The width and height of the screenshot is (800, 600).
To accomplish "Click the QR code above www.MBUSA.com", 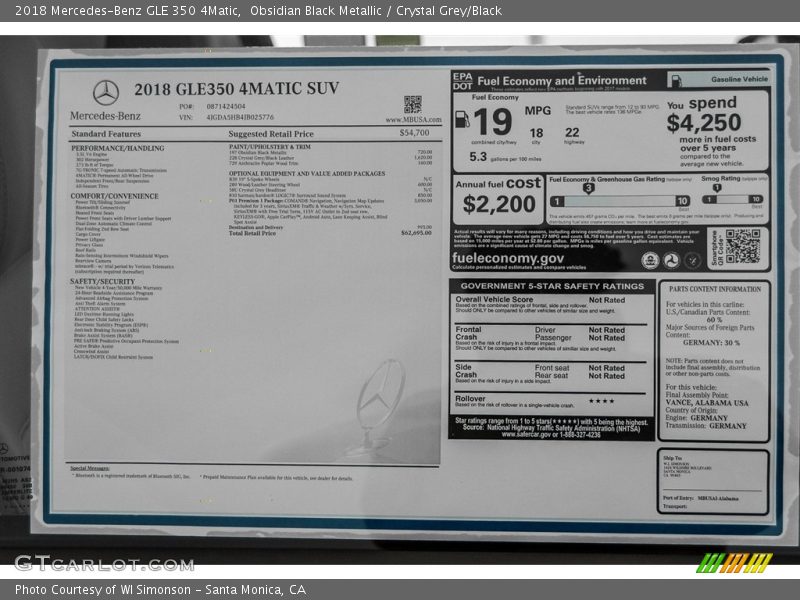I will point(413,104).
